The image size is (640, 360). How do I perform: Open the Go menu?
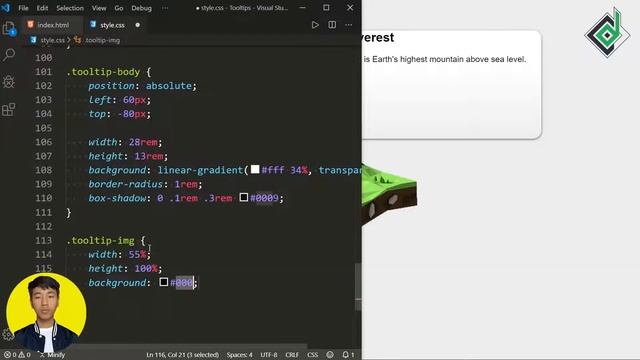coord(119,8)
